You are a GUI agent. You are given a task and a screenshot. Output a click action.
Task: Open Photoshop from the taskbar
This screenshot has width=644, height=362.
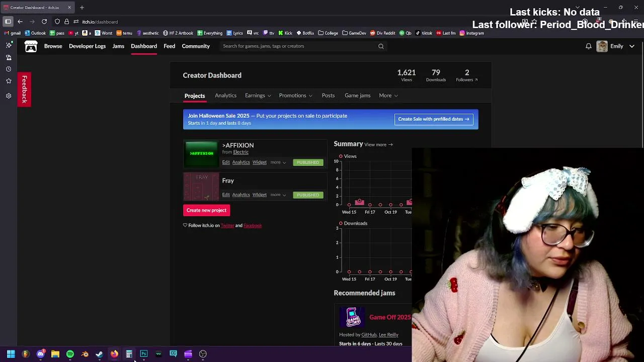tap(144, 354)
